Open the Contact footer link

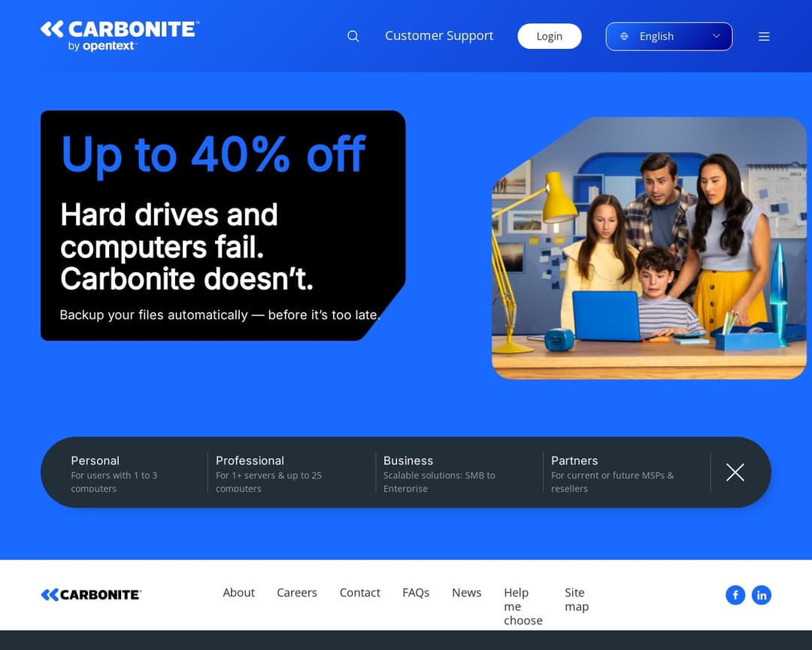360,593
